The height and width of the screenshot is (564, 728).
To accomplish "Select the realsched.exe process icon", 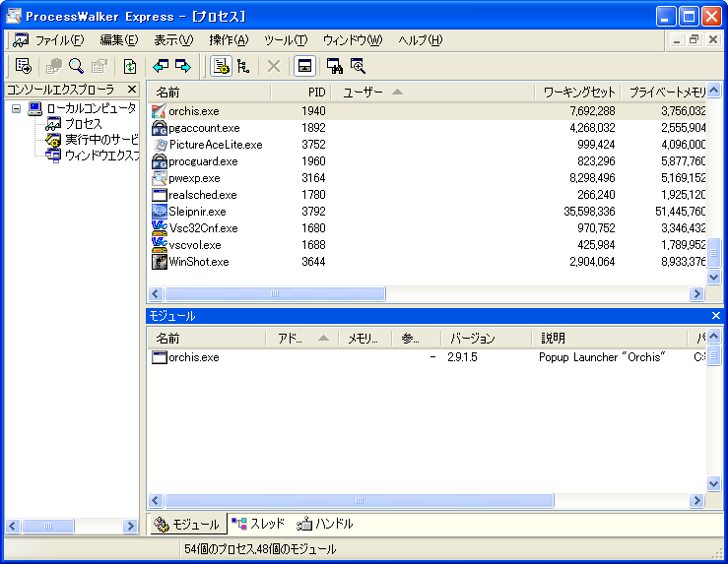I will [159, 195].
